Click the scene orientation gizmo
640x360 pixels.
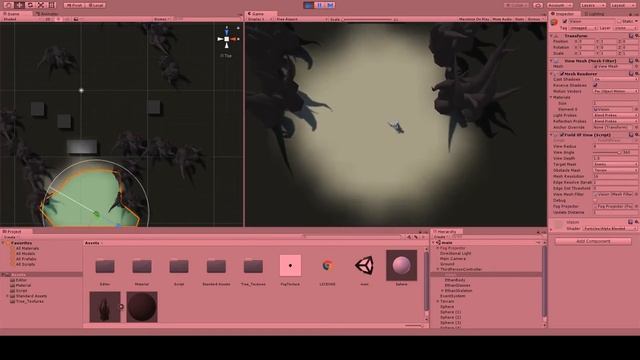pos(227,39)
